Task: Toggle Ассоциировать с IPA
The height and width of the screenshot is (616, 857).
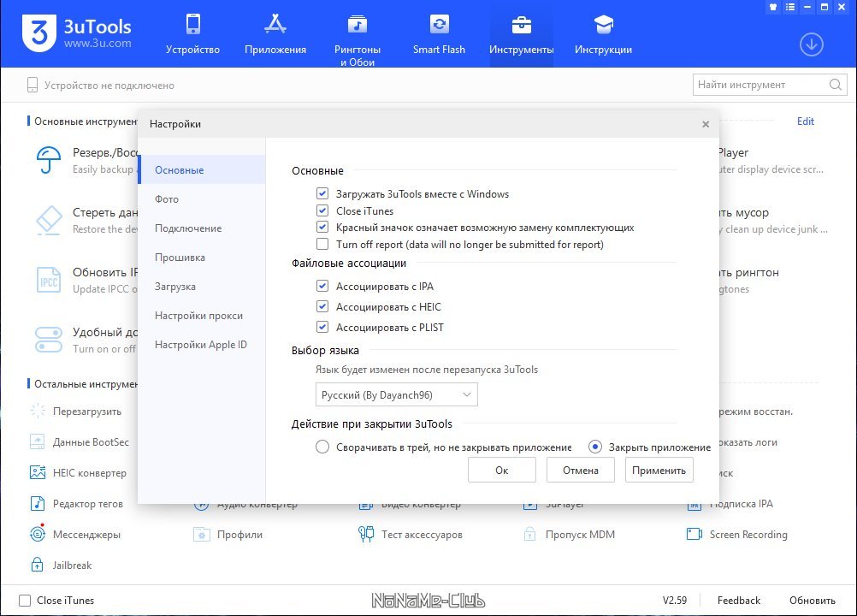Action: (322, 286)
